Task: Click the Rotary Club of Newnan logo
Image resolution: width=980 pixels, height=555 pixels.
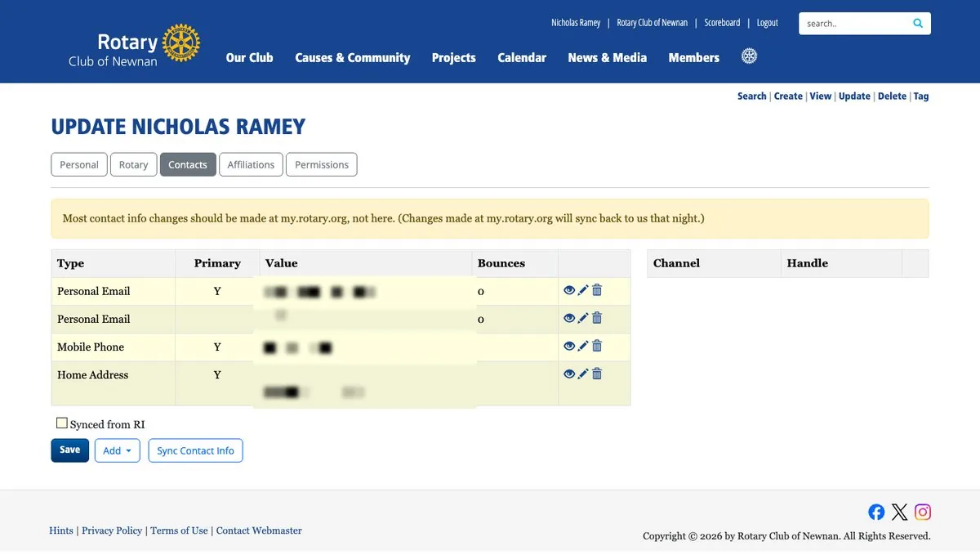Action: point(134,45)
